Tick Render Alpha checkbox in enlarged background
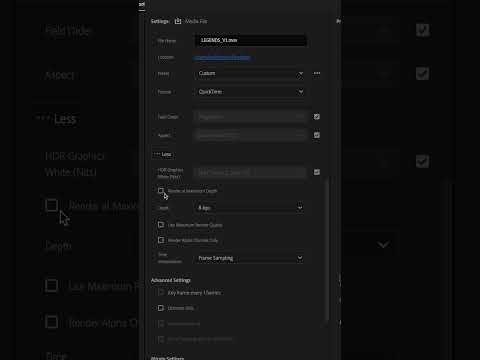The width and height of the screenshot is (480, 360). click(52, 322)
